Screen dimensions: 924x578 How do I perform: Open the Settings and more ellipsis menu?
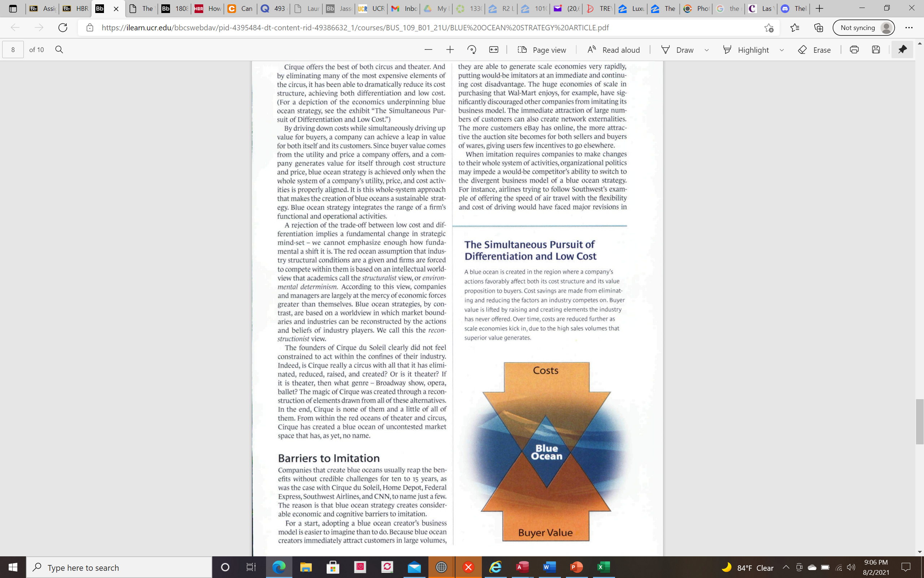(909, 27)
